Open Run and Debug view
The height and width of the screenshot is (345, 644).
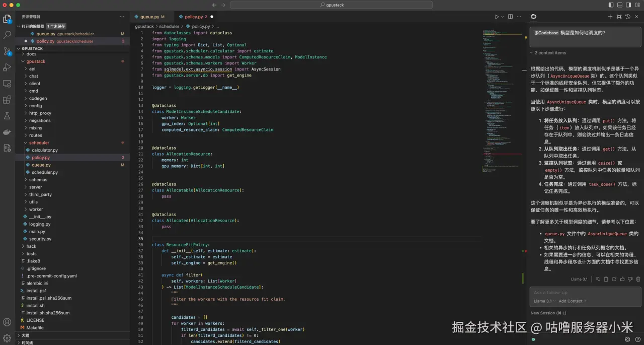pos(7,67)
